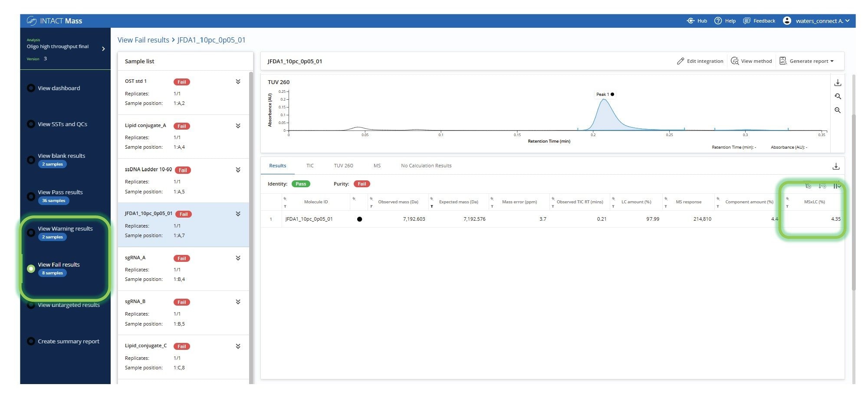Switch to the MS tab
This screenshot has height=401, width=868.
click(377, 166)
